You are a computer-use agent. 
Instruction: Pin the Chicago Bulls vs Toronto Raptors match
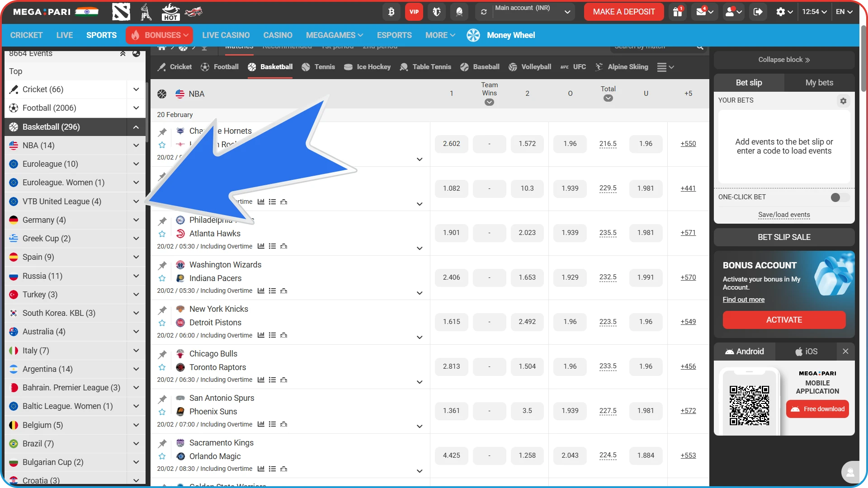162,354
